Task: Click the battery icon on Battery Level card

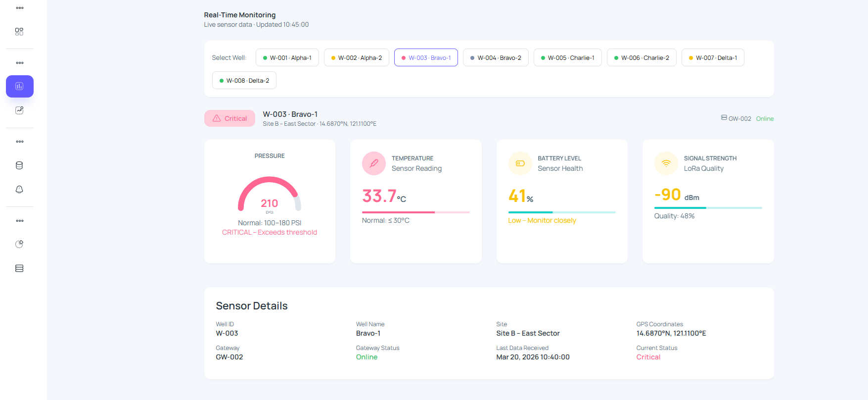Action: (x=520, y=163)
